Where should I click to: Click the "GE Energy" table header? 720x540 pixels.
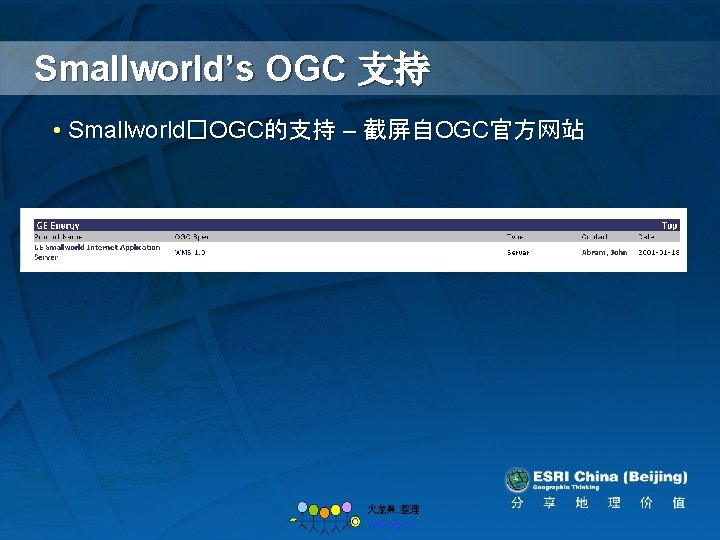[x=58, y=225]
